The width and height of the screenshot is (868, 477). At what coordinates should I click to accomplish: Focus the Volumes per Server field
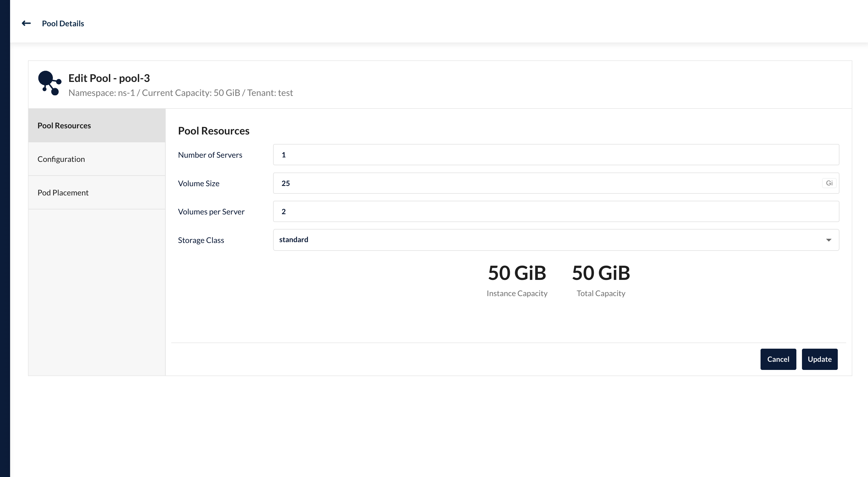[556, 211]
